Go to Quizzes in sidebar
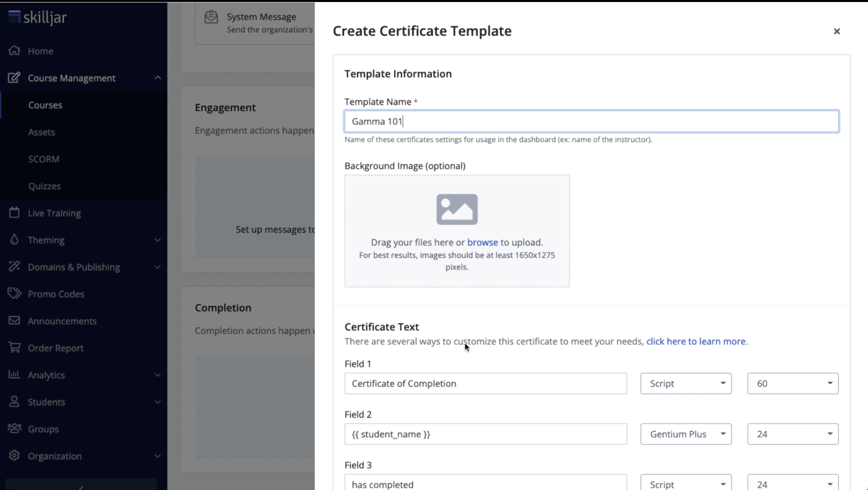 pos(45,186)
